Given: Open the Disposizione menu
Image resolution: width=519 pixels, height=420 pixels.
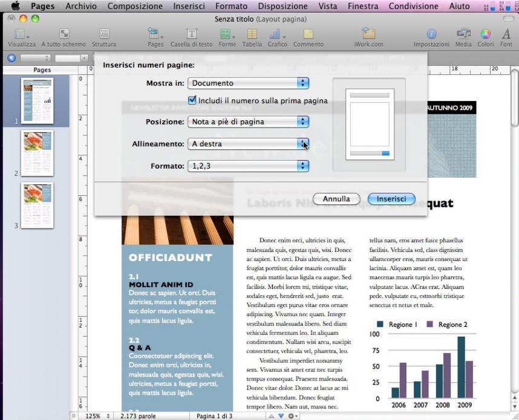Looking at the screenshot, I should [x=282, y=6].
